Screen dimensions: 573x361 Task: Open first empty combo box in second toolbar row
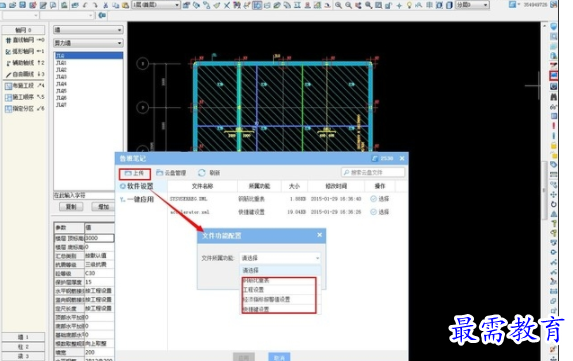click(x=20, y=15)
